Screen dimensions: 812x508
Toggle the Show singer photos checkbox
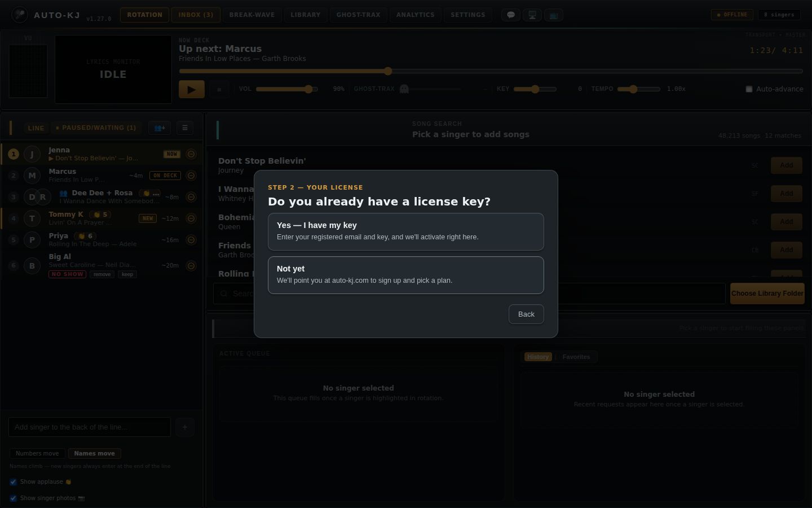pyautogui.click(x=13, y=498)
